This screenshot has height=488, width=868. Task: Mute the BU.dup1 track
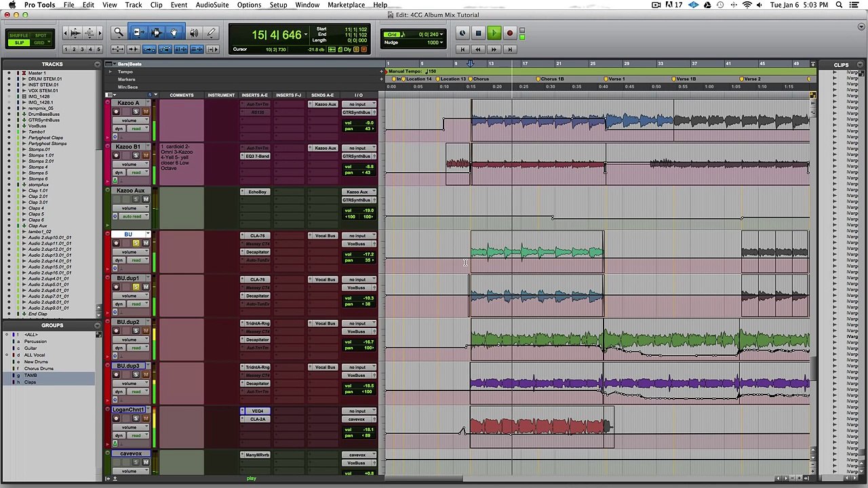pyautogui.click(x=145, y=287)
